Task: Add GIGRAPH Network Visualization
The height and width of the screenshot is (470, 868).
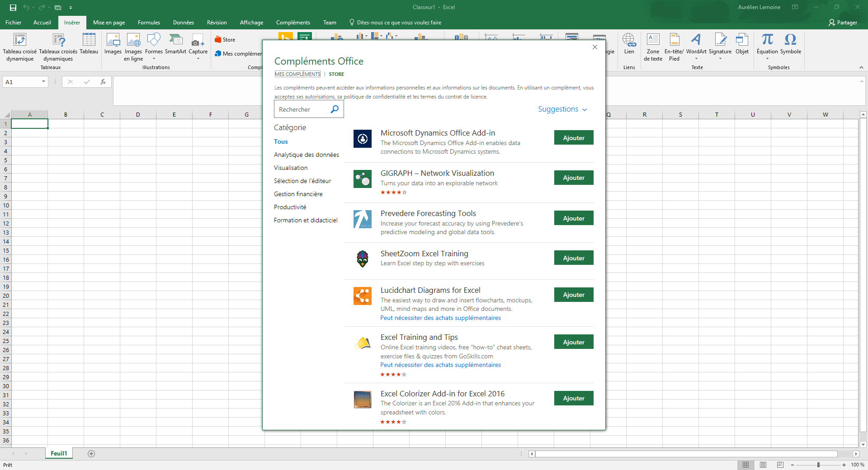Action: click(x=574, y=178)
